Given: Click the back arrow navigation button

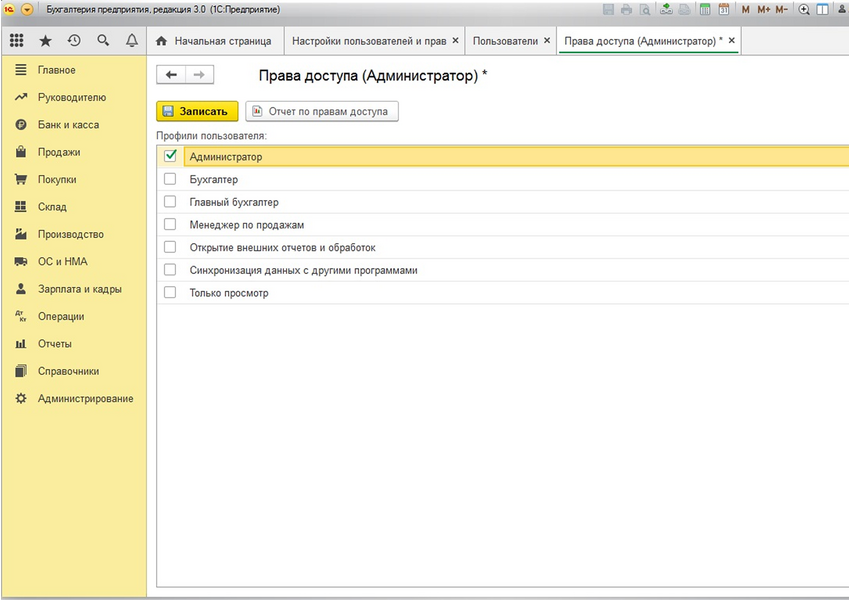Looking at the screenshot, I should pos(171,75).
